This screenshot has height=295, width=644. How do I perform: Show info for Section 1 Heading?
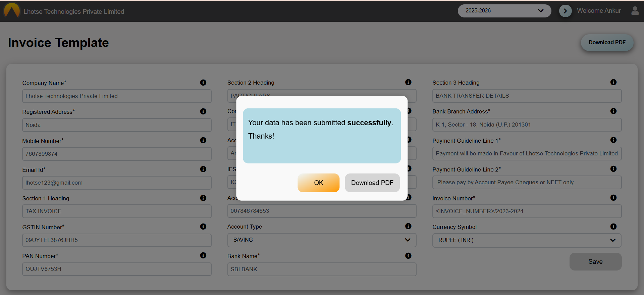[x=203, y=198]
